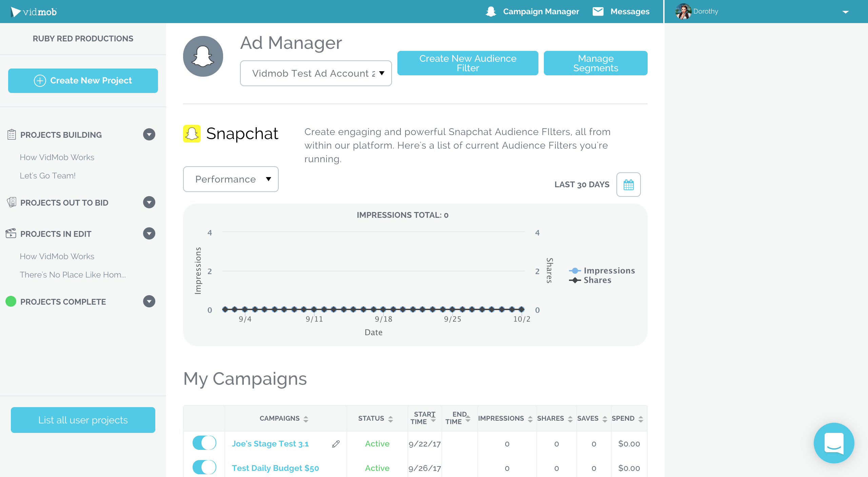Open the Vidmob Test Ad Account dropdown
This screenshot has height=477, width=868.
316,73
